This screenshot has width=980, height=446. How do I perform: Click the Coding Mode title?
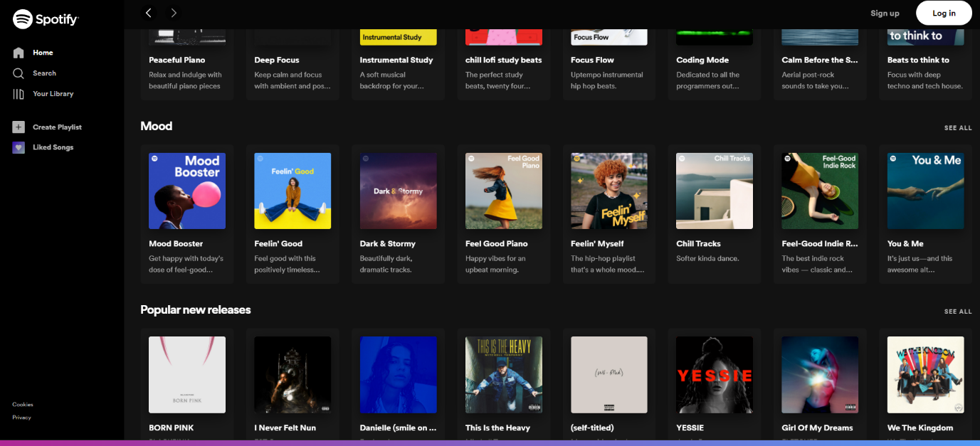(x=702, y=60)
